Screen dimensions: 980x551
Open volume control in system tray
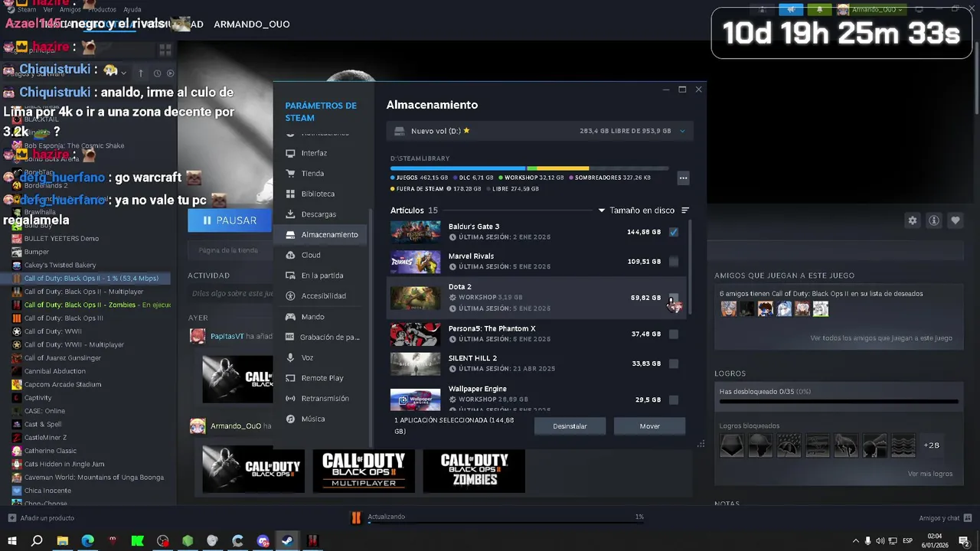pos(880,541)
